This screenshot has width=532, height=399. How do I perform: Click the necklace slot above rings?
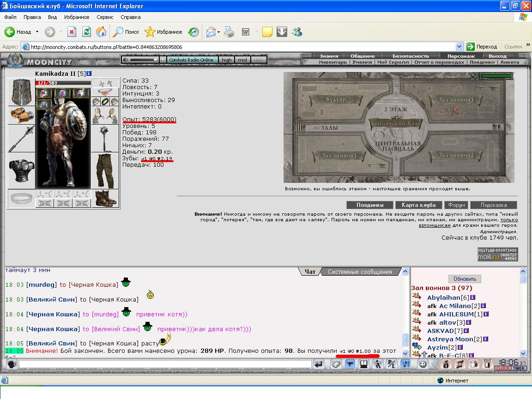pos(105,92)
